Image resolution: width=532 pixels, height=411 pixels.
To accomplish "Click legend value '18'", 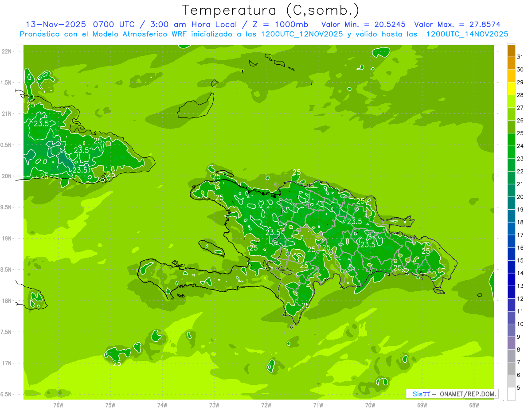I will click(x=520, y=222).
